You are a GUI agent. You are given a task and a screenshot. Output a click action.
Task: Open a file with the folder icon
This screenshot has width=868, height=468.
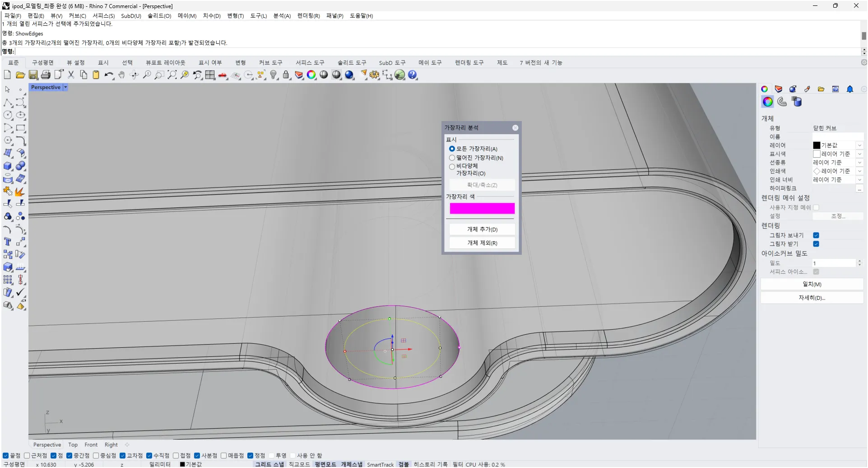pyautogui.click(x=20, y=75)
